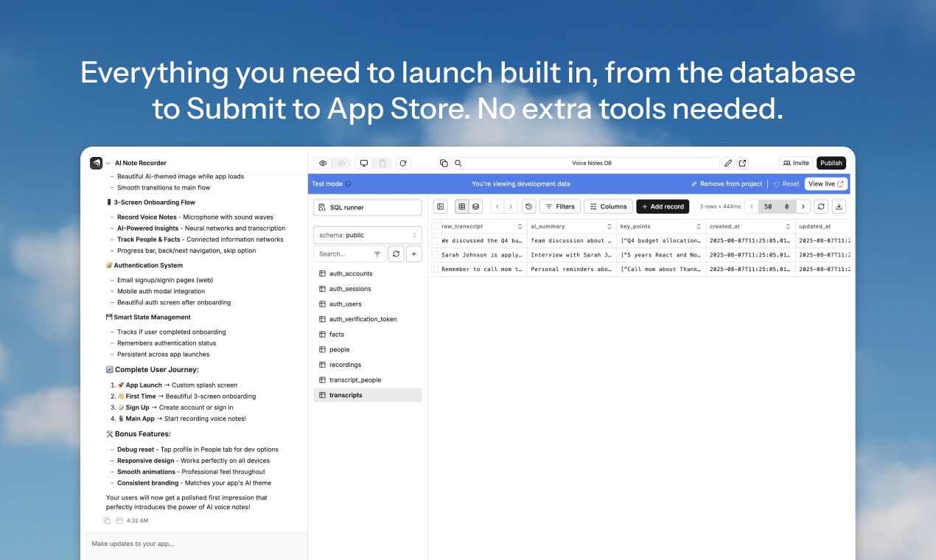The image size is (936, 560).
Task: Open the transcript_people table
Action: [368, 379]
